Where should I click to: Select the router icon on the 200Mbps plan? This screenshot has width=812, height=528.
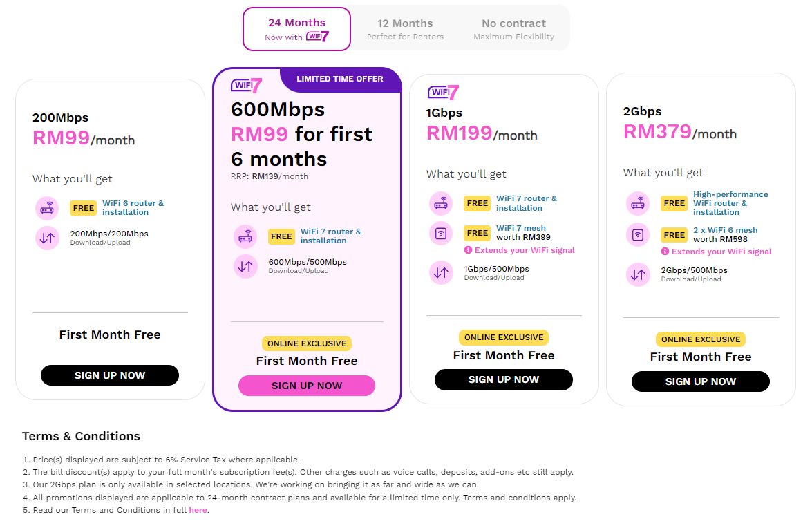pos(47,208)
